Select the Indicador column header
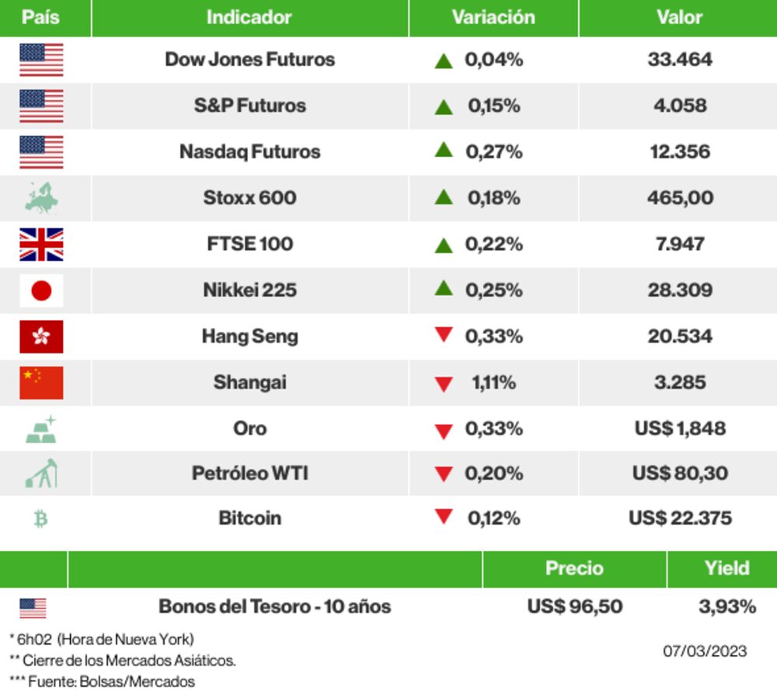 coord(249,17)
